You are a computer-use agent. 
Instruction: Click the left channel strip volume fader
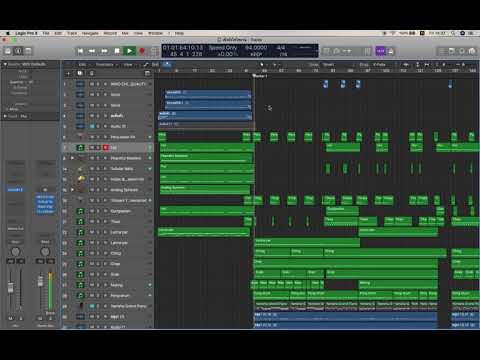tap(10, 287)
